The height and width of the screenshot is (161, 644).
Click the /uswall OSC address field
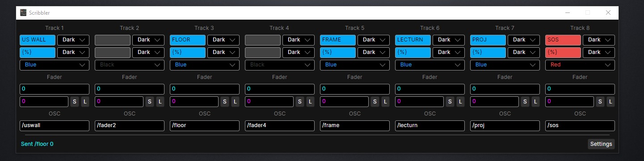click(55, 125)
